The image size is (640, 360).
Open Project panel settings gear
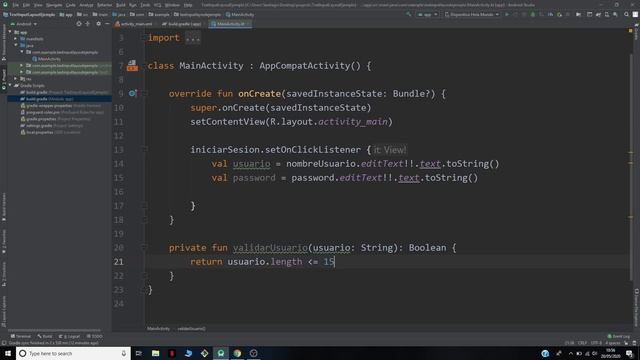pyautogui.click(x=98, y=24)
